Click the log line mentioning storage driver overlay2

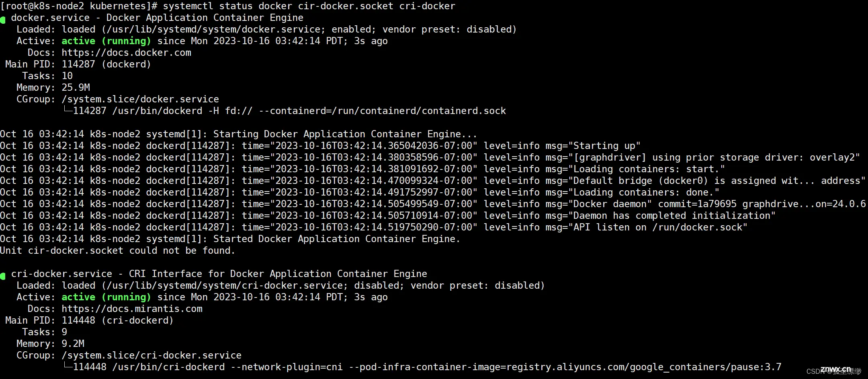[x=430, y=157]
